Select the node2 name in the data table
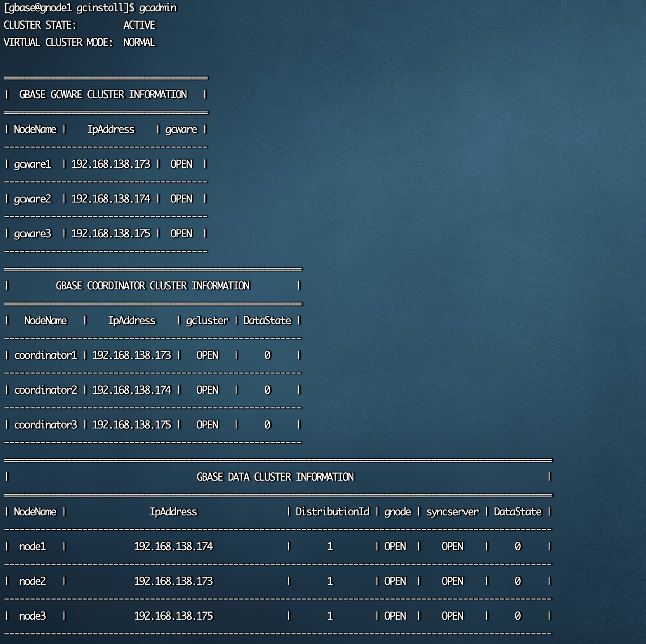The image size is (646, 644). 33,581
